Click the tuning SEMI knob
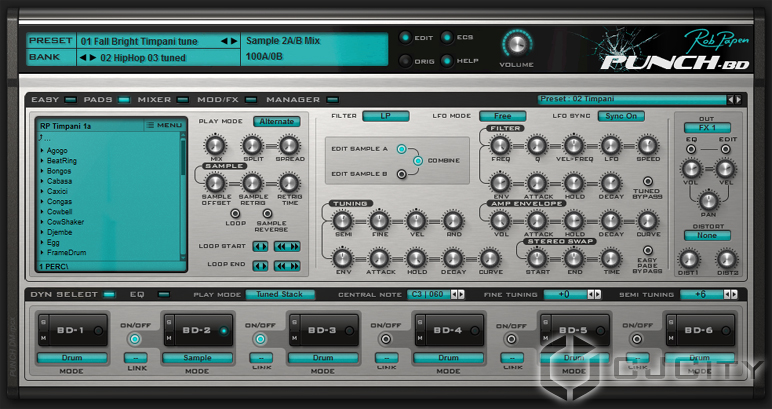The image size is (772, 409). (x=343, y=220)
